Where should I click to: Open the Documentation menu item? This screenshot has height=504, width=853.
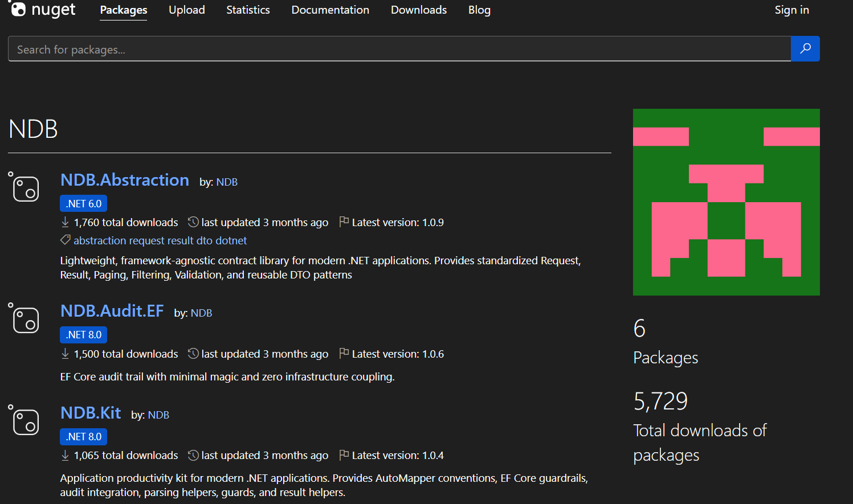(x=330, y=10)
